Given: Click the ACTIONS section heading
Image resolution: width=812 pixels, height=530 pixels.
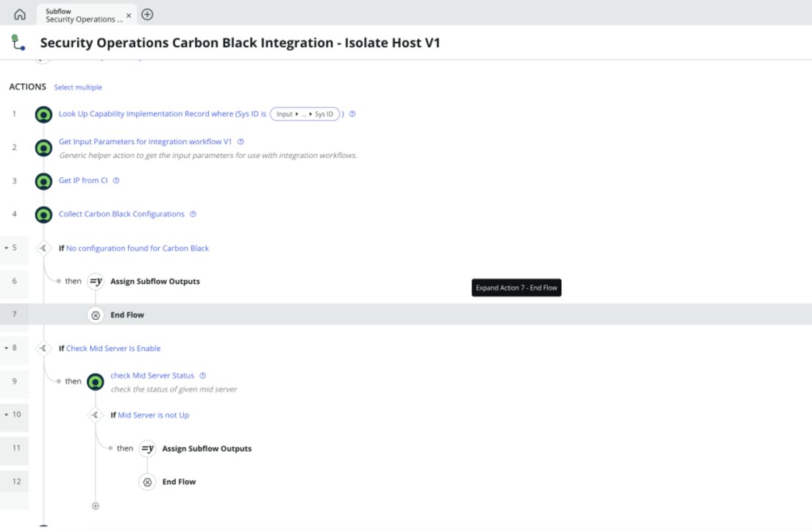Looking at the screenshot, I should 27,87.
